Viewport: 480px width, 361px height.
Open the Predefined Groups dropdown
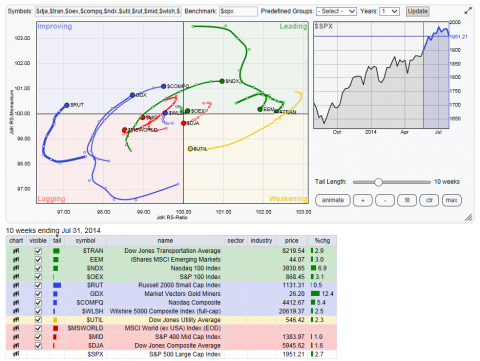pos(336,11)
